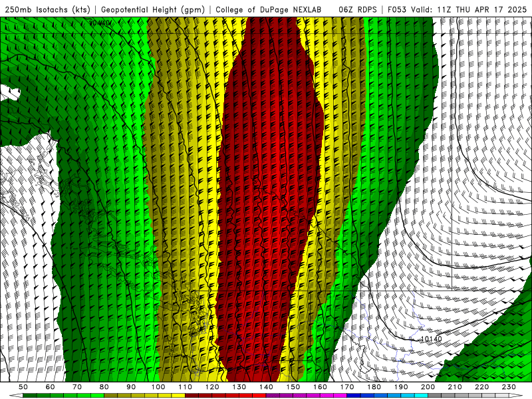Pick the bright yellow swatch left of 110
Screen dimensions: 532x399
coord(178,396)
